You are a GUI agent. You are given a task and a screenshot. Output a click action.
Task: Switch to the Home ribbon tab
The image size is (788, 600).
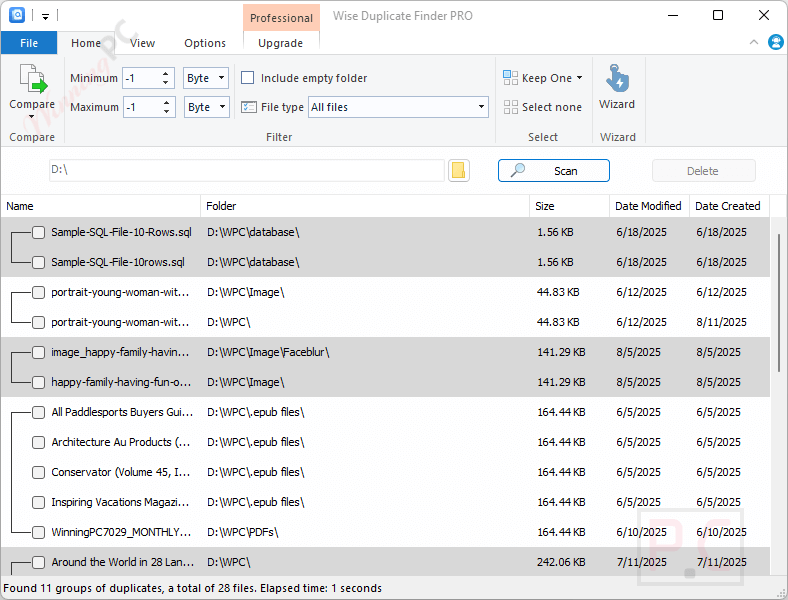86,43
